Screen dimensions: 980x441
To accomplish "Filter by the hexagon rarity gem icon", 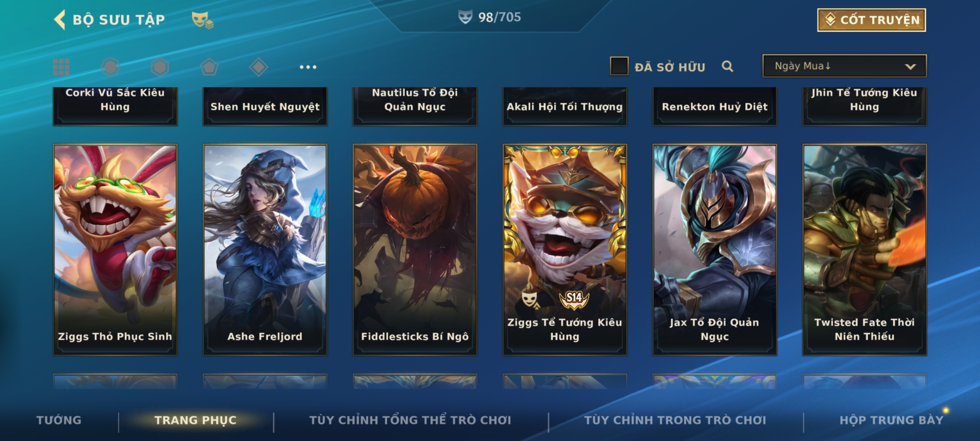I will [x=160, y=67].
